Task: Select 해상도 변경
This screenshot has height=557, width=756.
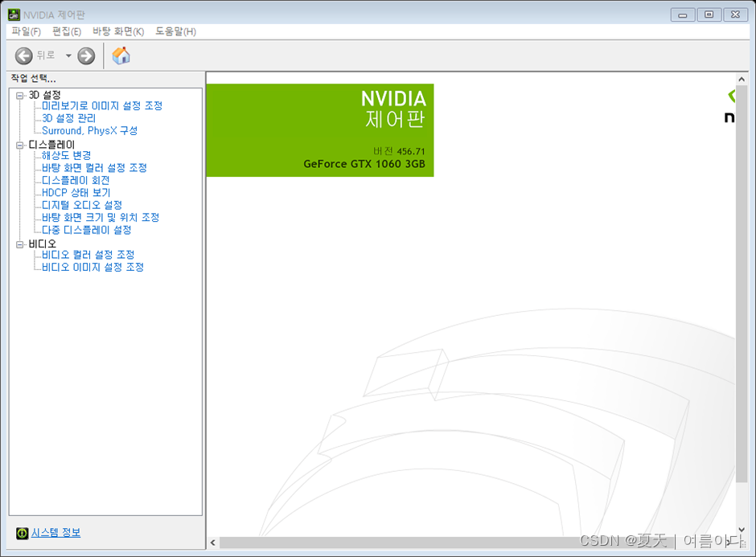Action: 67,155
